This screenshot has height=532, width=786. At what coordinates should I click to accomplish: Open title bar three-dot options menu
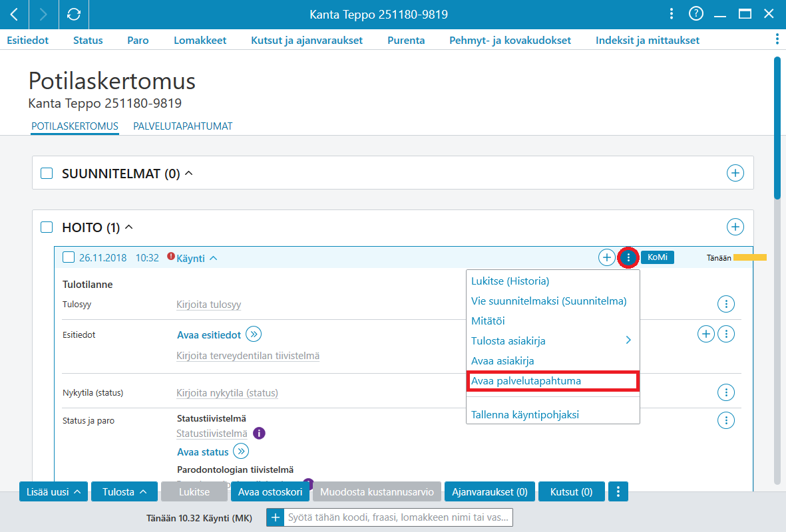click(x=672, y=14)
